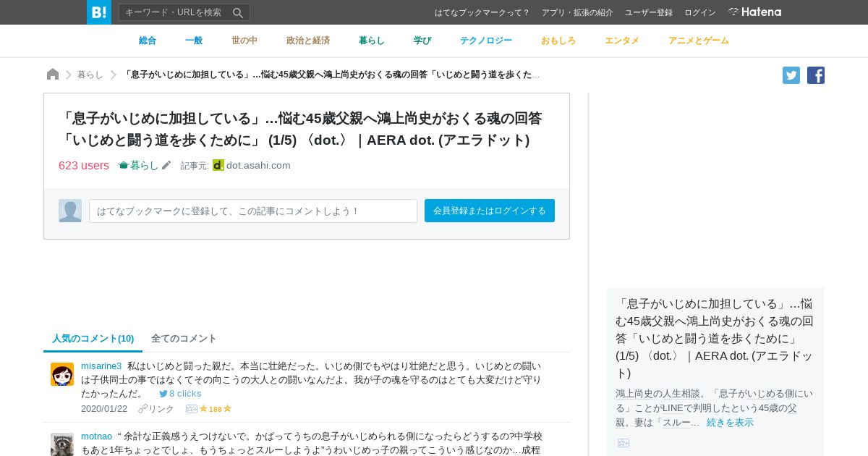Screen dimensions: 868x456
Task: Go to home via breadcrumb house icon
Action: pyautogui.click(x=53, y=75)
